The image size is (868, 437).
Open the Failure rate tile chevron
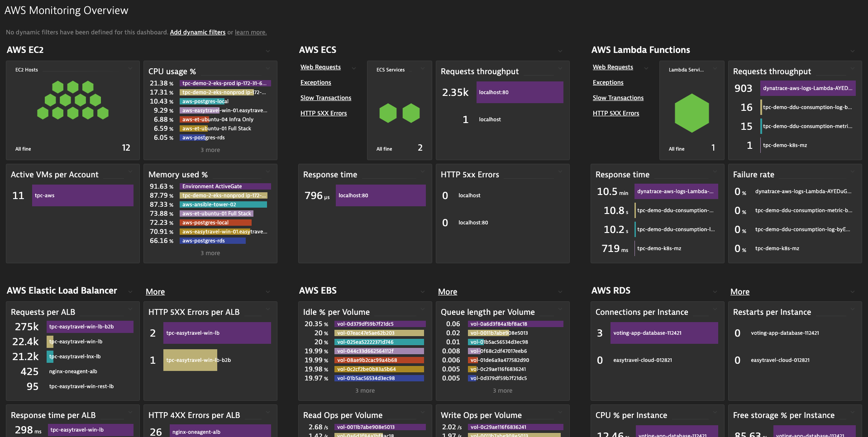click(852, 171)
